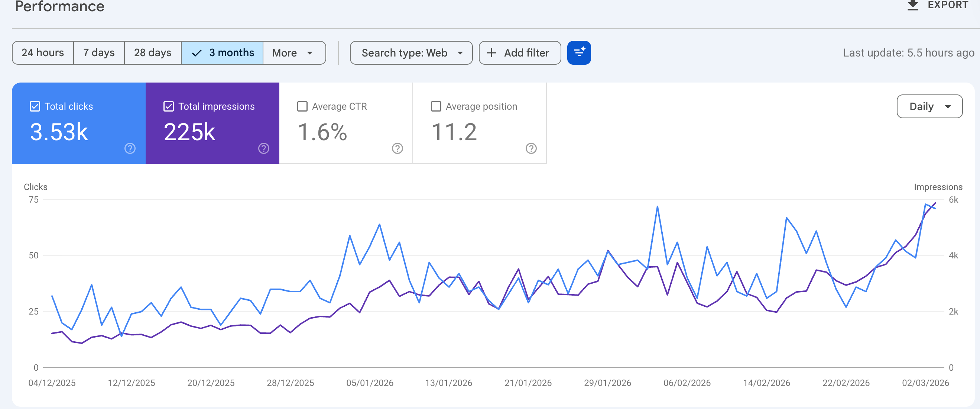Click the help icon on Total clicks card

pyautogui.click(x=130, y=148)
